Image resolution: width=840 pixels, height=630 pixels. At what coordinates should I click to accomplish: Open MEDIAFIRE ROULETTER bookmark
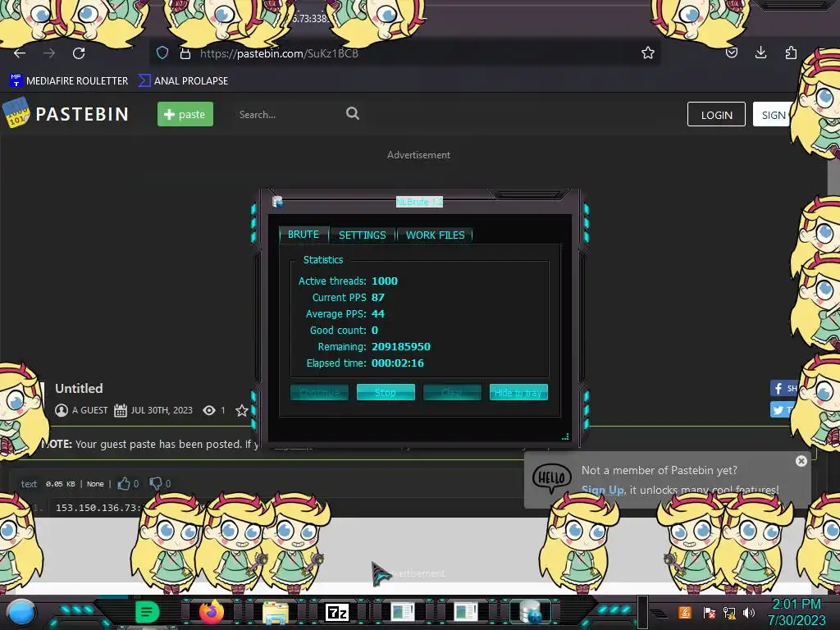(x=69, y=81)
